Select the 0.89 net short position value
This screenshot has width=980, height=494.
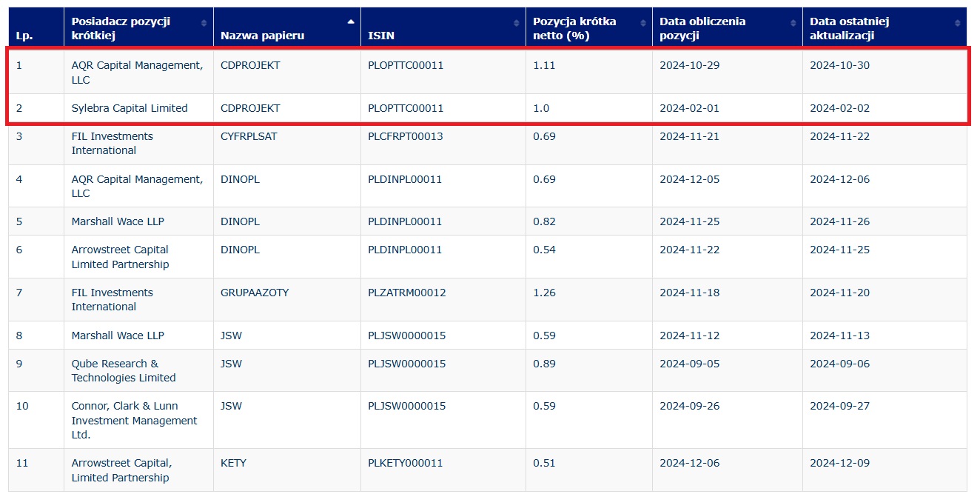click(544, 364)
